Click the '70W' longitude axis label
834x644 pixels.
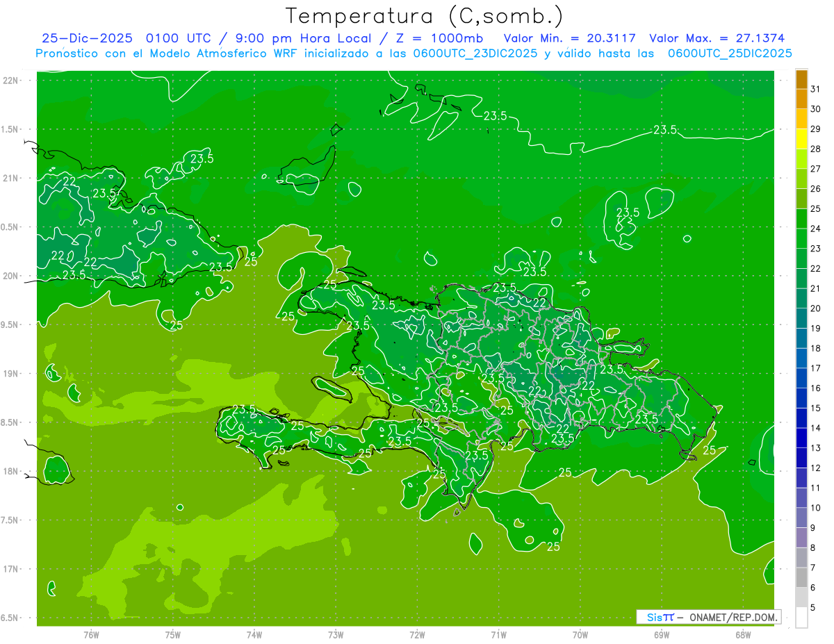coord(580,634)
